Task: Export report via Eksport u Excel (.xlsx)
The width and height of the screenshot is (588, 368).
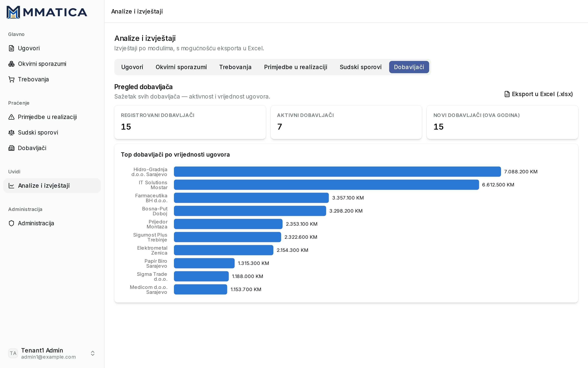Action: point(539,94)
